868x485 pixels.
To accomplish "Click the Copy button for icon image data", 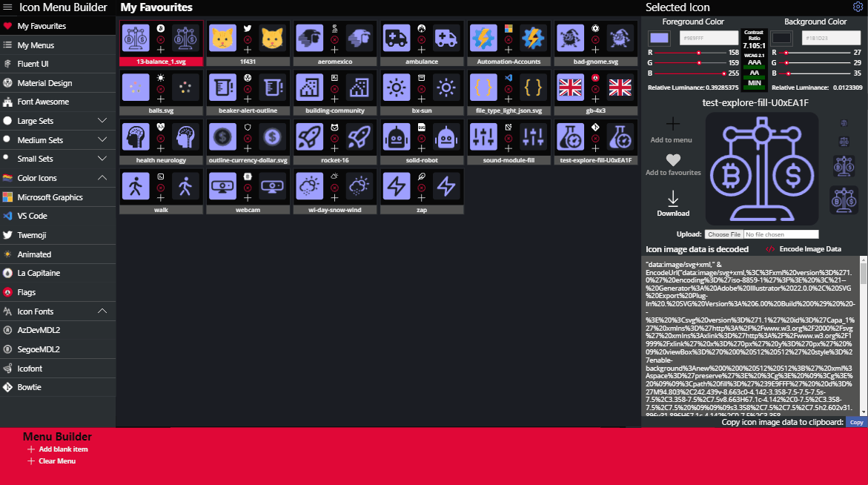I will coord(855,422).
